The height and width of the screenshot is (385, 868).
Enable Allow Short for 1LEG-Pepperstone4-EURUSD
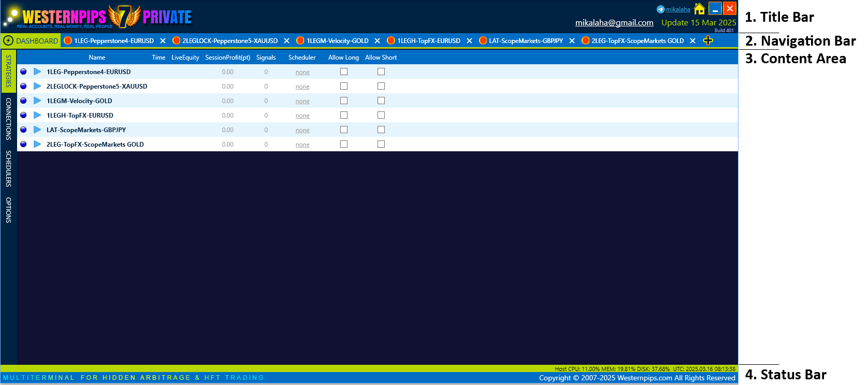click(381, 72)
